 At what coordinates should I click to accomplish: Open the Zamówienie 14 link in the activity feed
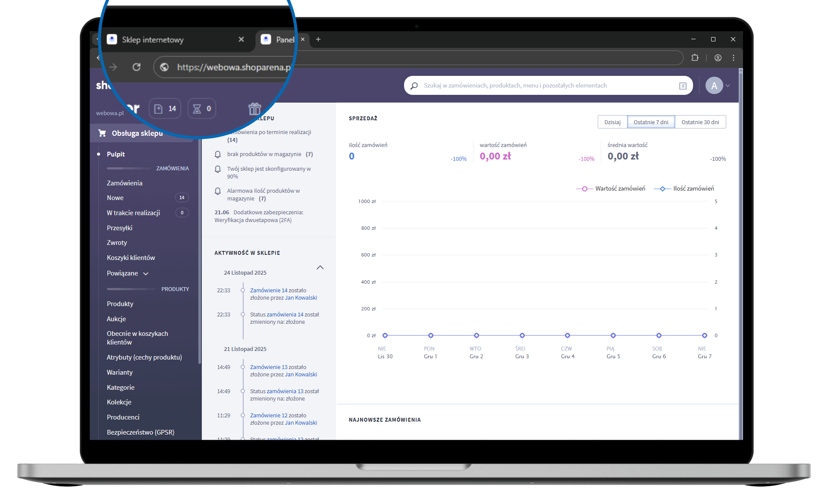click(269, 290)
